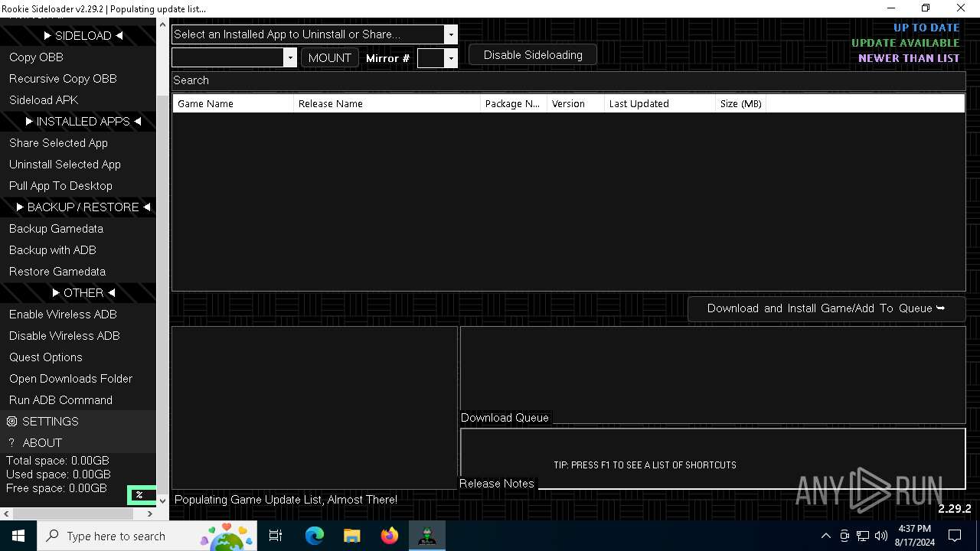The width and height of the screenshot is (980, 551).
Task: Open installed app selection dropdown
Action: coord(314,34)
